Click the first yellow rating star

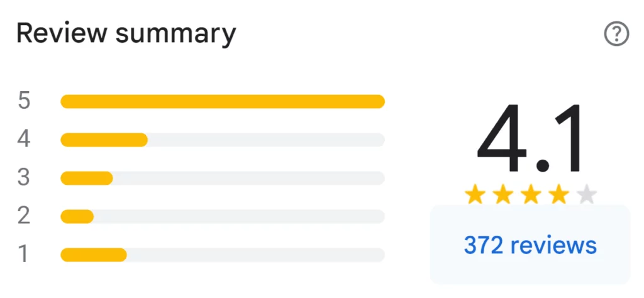[475, 196]
